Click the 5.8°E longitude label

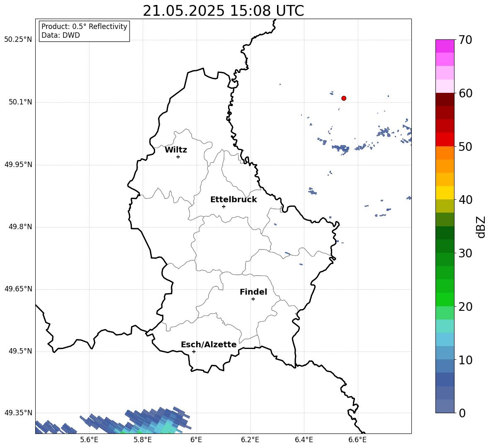(143, 440)
